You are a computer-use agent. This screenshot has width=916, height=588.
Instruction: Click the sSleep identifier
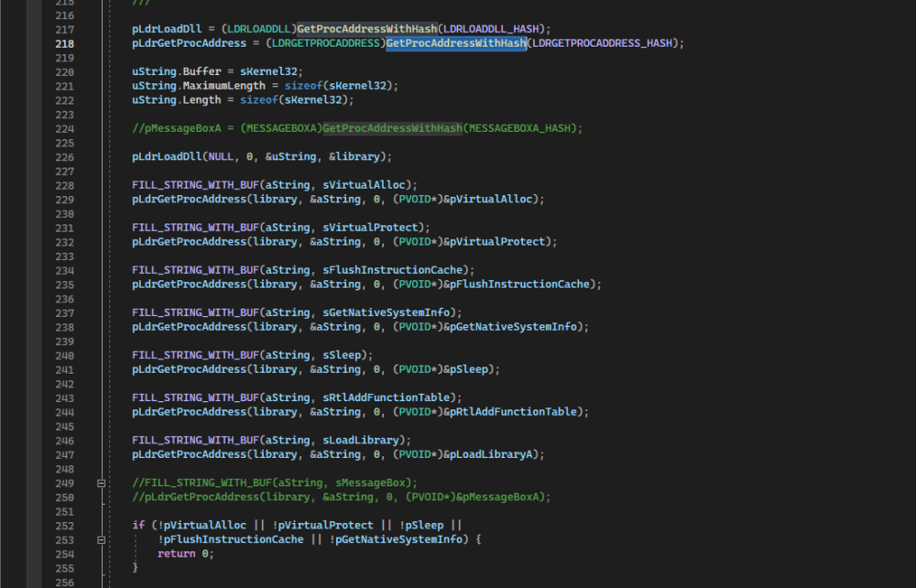[343, 355]
